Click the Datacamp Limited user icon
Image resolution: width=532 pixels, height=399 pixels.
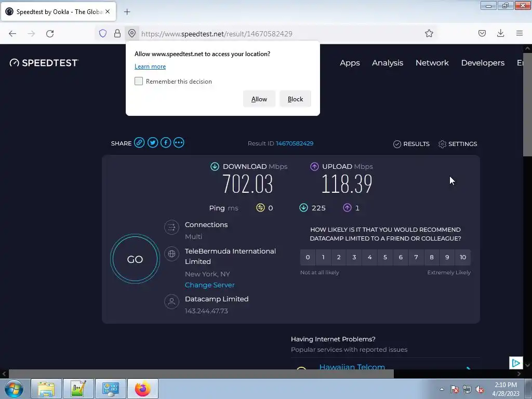tap(171, 301)
